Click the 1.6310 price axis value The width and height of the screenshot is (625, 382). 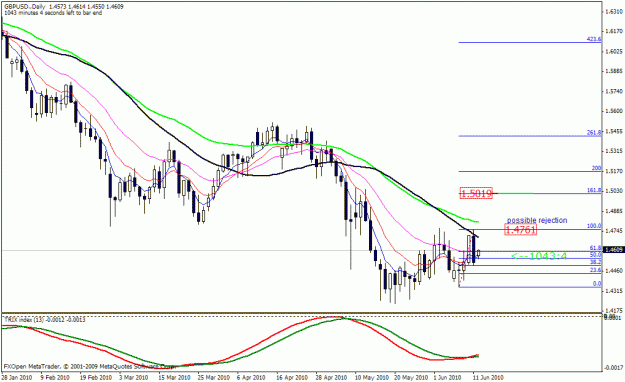[x=614, y=12]
